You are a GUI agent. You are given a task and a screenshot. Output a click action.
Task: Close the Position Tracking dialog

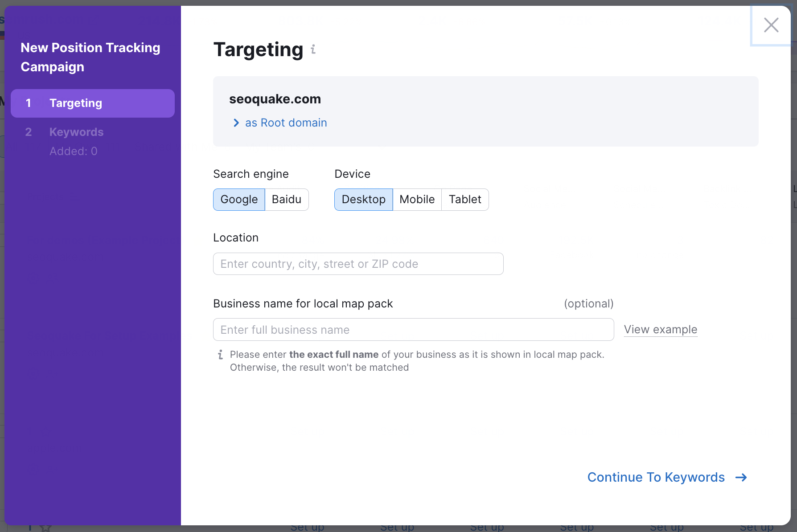(771, 25)
